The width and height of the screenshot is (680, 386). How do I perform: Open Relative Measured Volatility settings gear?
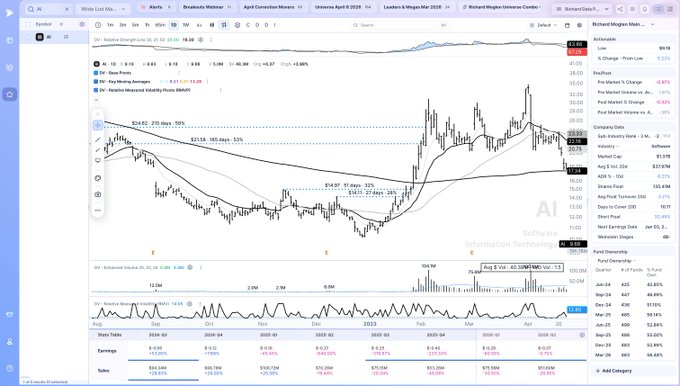pyautogui.click(x=190, y=304)
